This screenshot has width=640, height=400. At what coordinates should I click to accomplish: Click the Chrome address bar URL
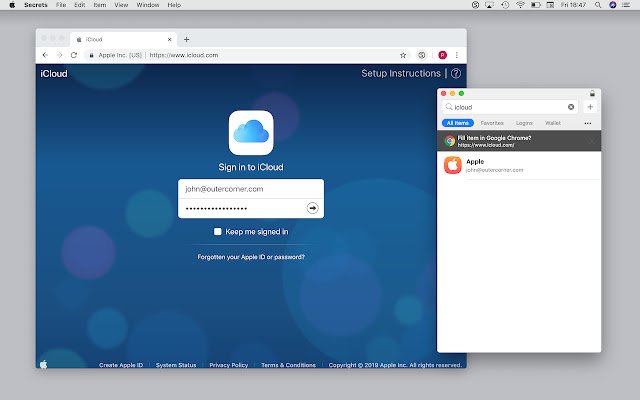point(184,55)
